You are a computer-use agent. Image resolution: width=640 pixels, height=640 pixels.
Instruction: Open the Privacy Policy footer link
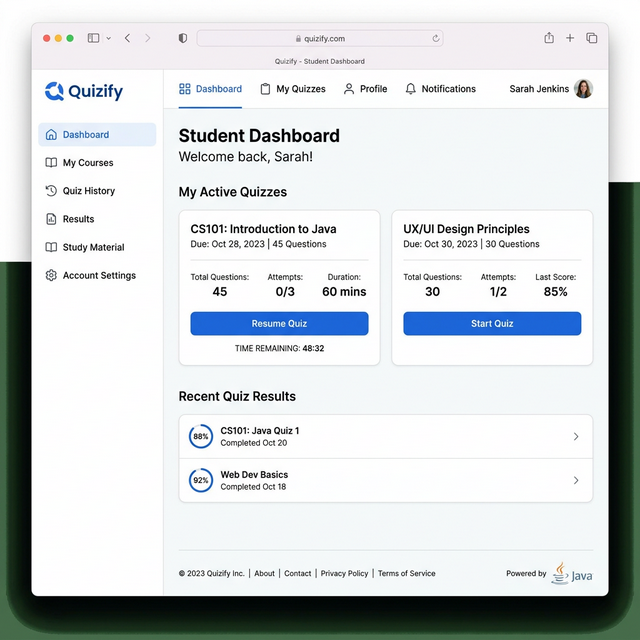coord(344,574)
